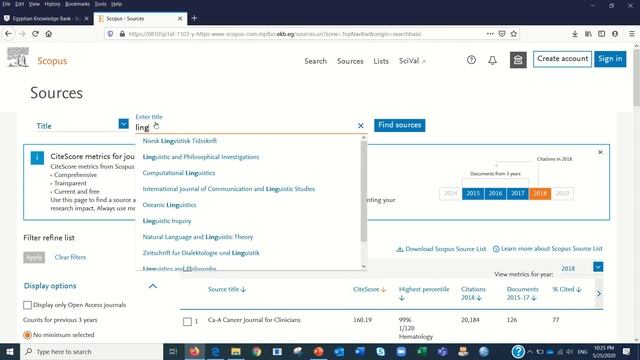Sort by Highest percentile column

coord(424,293)
